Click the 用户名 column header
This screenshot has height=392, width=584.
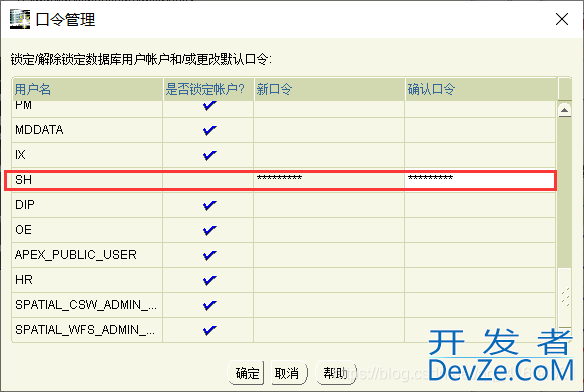pyautogui.click(x=88, y=89)
